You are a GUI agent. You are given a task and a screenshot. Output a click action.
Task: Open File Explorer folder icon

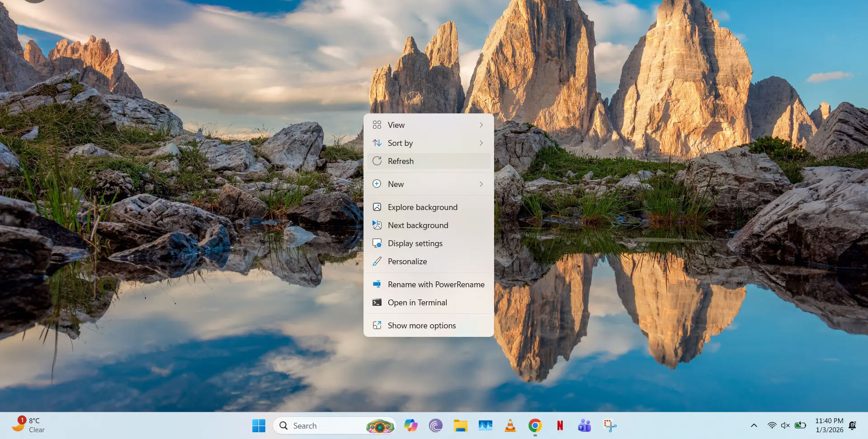coord(460,425)
